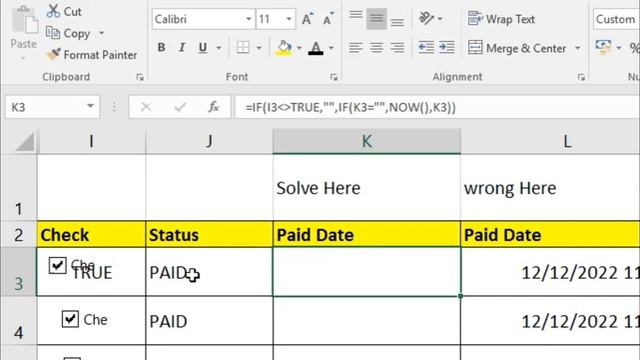Expand Borders options arrow
Screen dimensions: 640x360
[259, 48]
